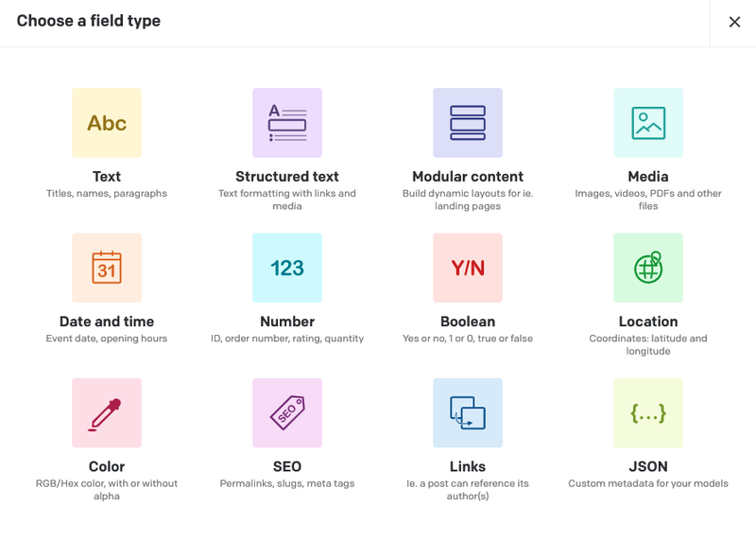The width and height of the screenshot is (756, 540).
Task: Select the Text field type Abc icon
Action: click(x=107, y=123)
